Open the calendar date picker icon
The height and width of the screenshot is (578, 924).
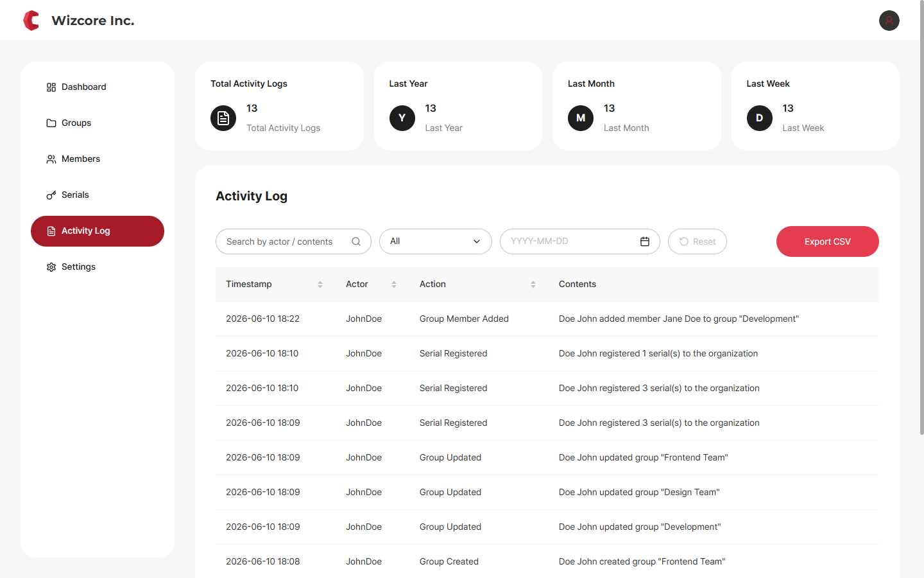(645, 241)
